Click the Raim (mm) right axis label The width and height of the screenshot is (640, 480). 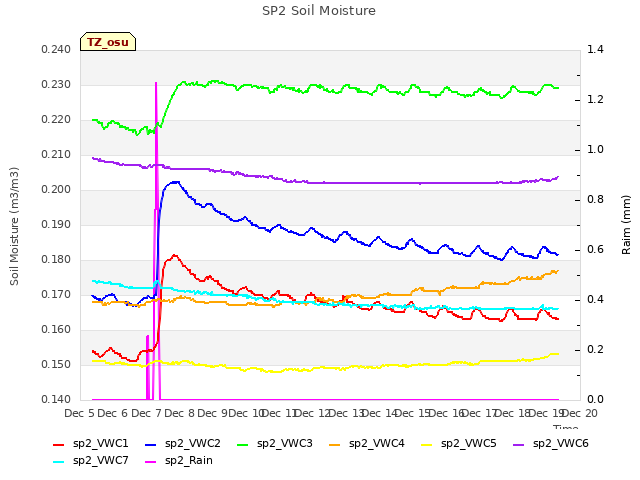point(626,225)
